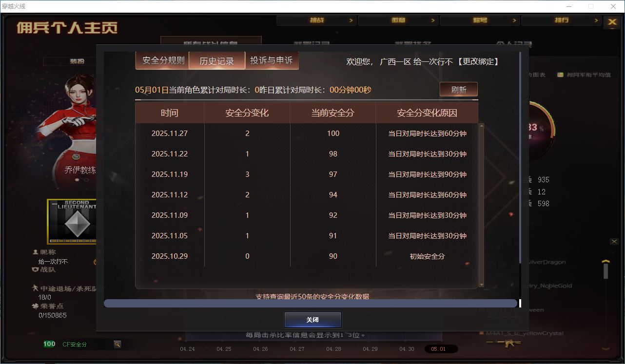The image size is (625, 364).
Task: Close the 穿越火线 window
Action: click(613, 6)
